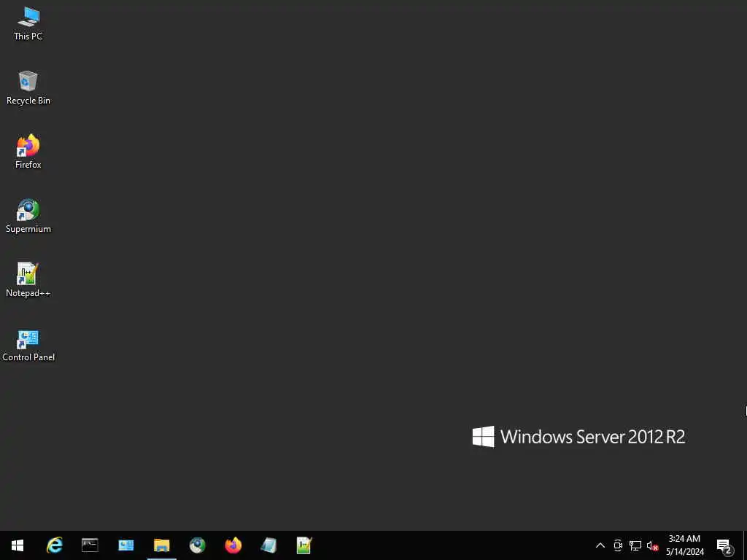Launch Internet Explorer from the taskbar

point(54,545)
